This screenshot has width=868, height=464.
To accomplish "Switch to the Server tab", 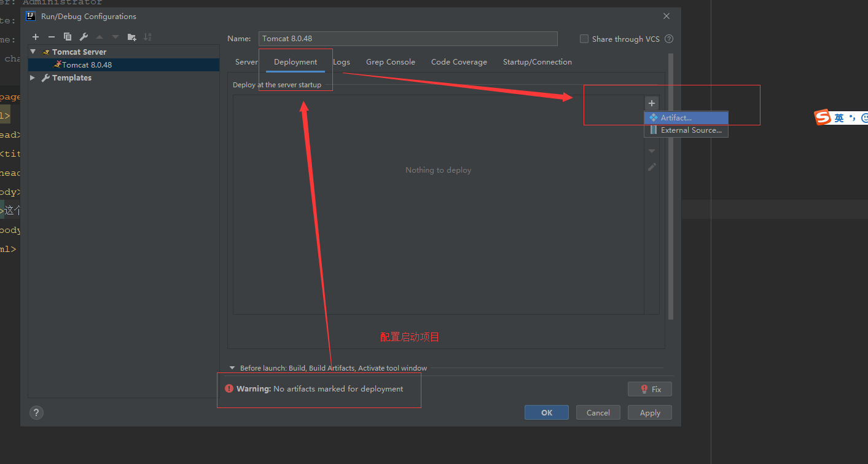I will coord(246,62).
